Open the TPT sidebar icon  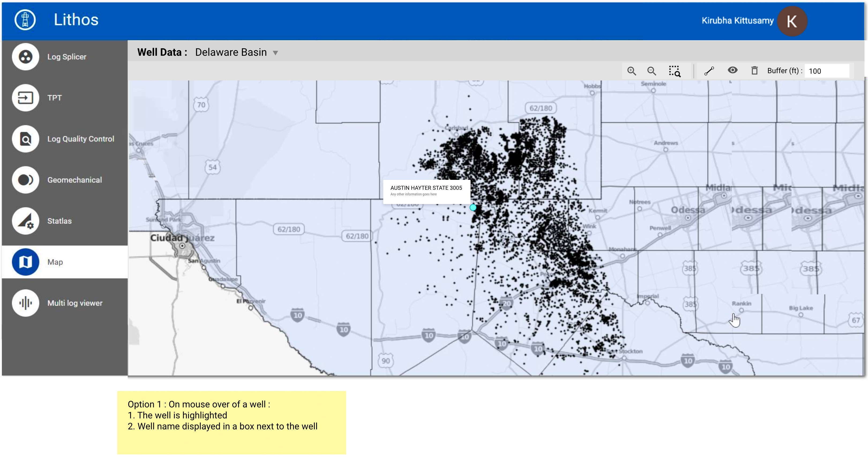25,98
